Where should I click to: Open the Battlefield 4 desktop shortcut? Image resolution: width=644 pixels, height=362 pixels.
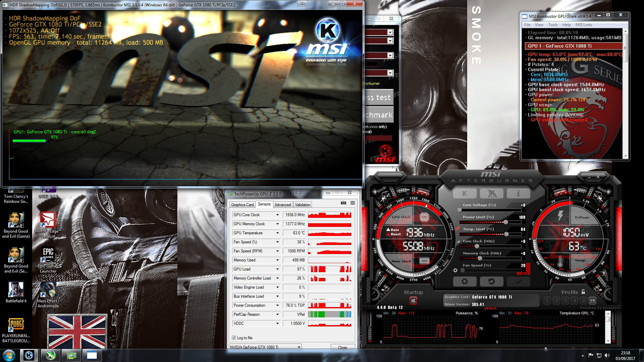[16, 292]
